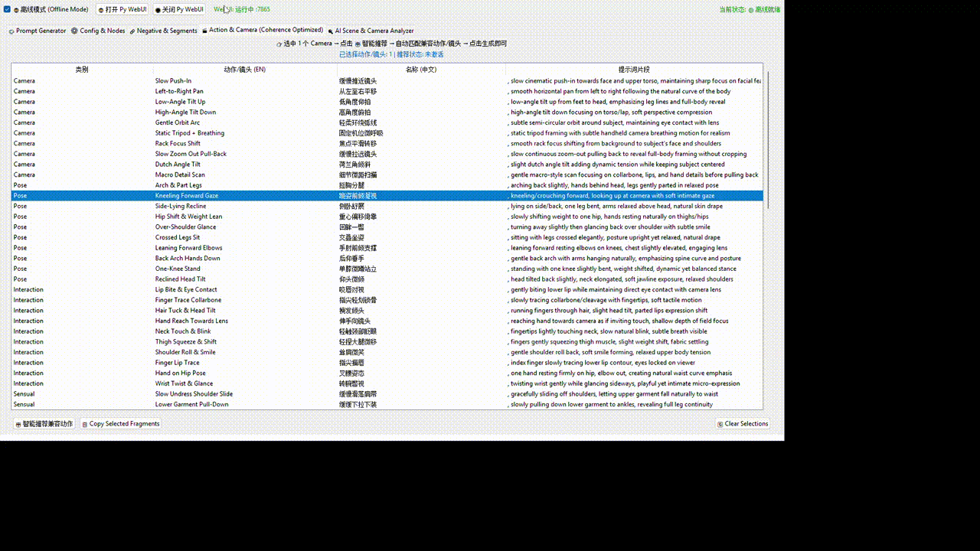This screenshot has height=551, width=980.
Task: Click the 名称 (中文) column header
Action: [421, 70]
